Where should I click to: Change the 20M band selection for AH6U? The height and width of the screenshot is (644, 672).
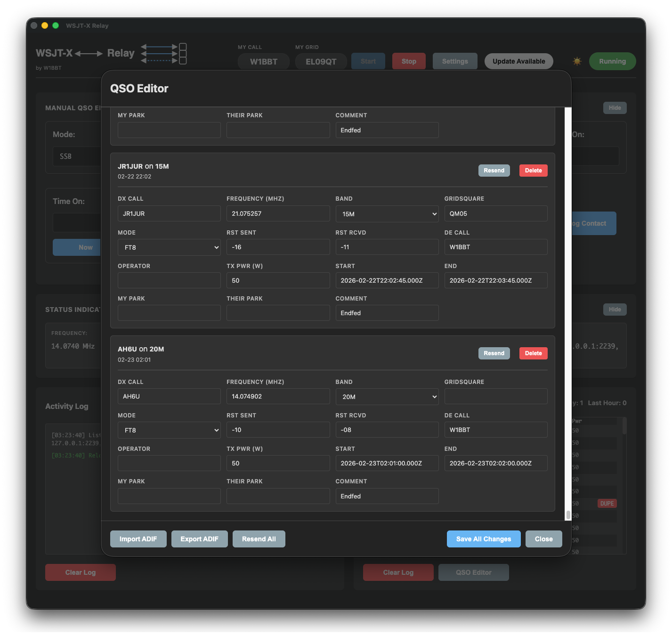pyautogui.click(x=387, y=397)
